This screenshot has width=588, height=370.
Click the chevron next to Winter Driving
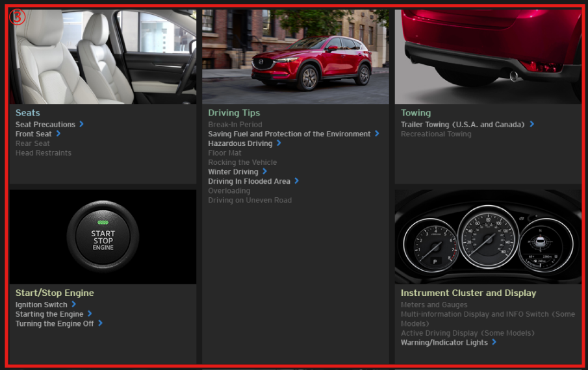(264, 171)
